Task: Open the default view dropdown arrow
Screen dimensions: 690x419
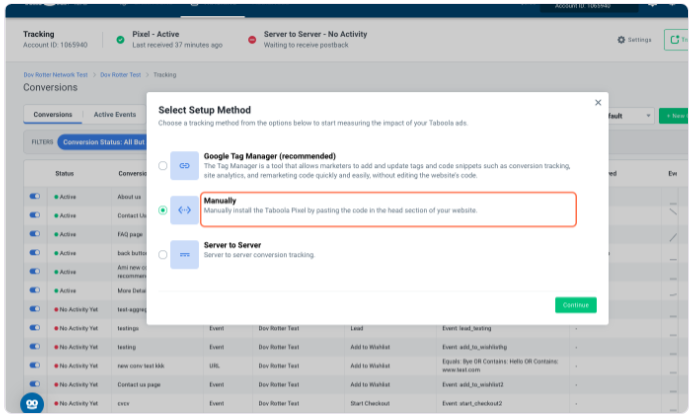Action: 648,116
